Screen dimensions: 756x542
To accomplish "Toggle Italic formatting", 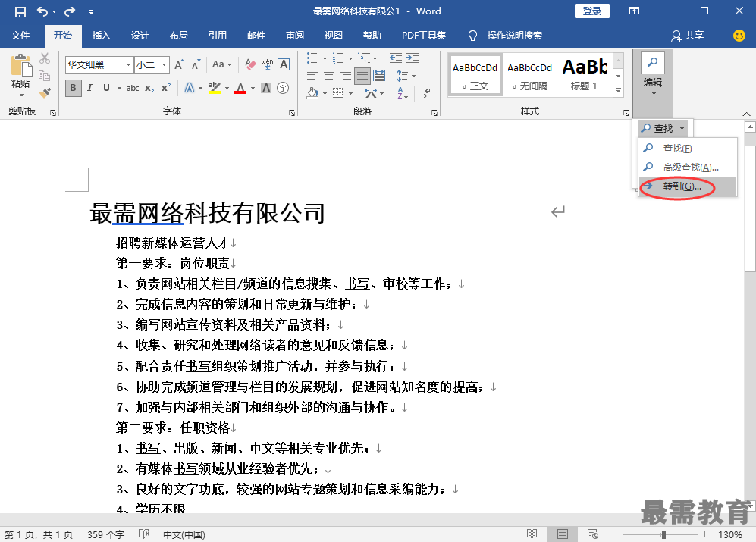I will (x=89, y=88).
